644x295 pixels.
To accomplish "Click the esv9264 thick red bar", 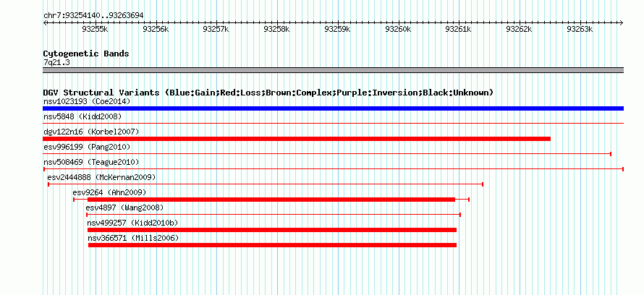I will point(271,200).
